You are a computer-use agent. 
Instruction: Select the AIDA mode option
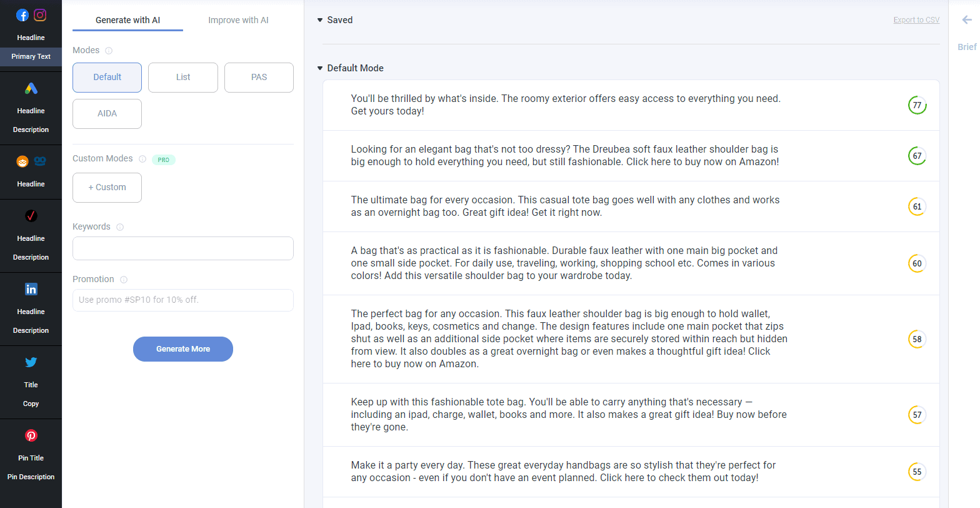[107, 114]
